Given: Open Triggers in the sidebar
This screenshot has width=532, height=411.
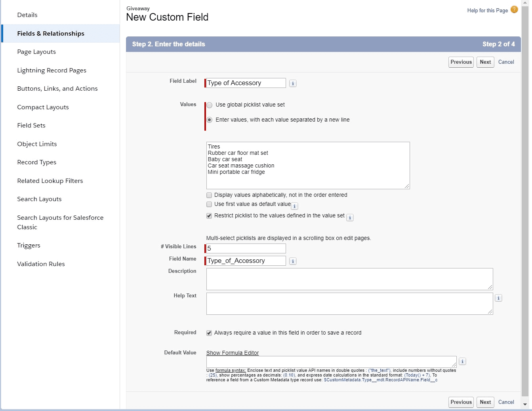Looking at the screenshot, I should (x=29, y=245).
